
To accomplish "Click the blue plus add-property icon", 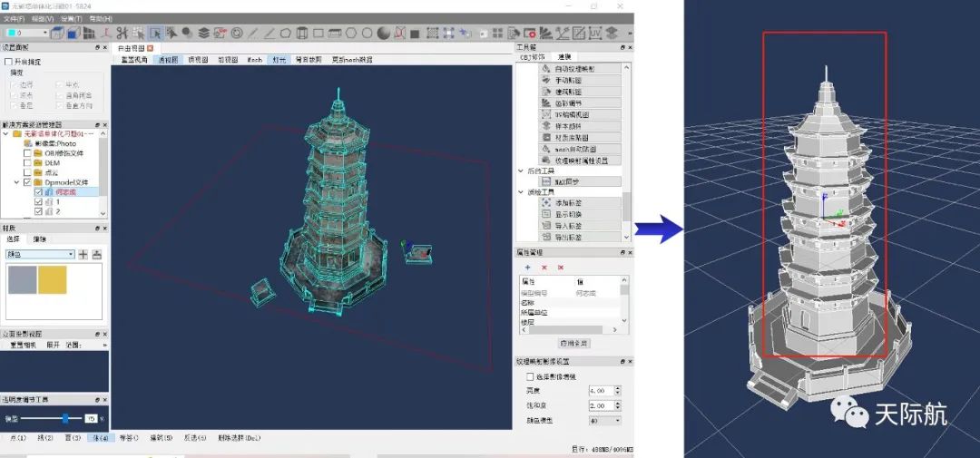I will coord(527,268).
